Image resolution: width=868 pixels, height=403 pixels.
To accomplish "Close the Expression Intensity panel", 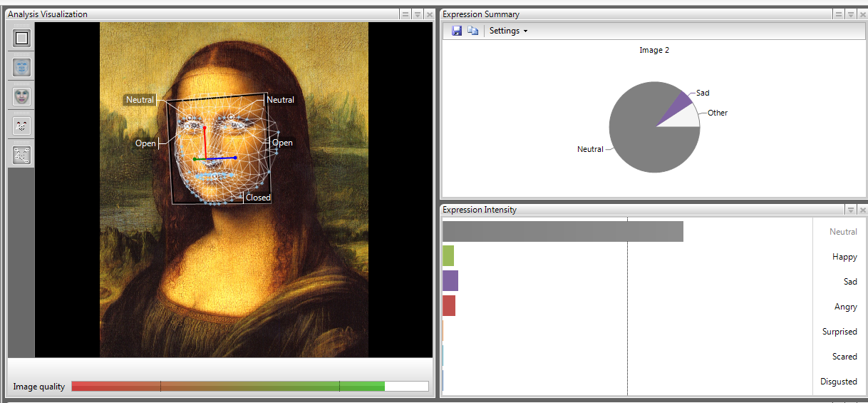I will click(862, 210).
